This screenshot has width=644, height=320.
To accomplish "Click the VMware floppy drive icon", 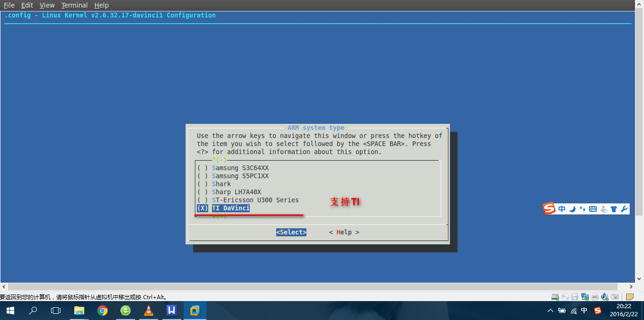I will point(575,297).
